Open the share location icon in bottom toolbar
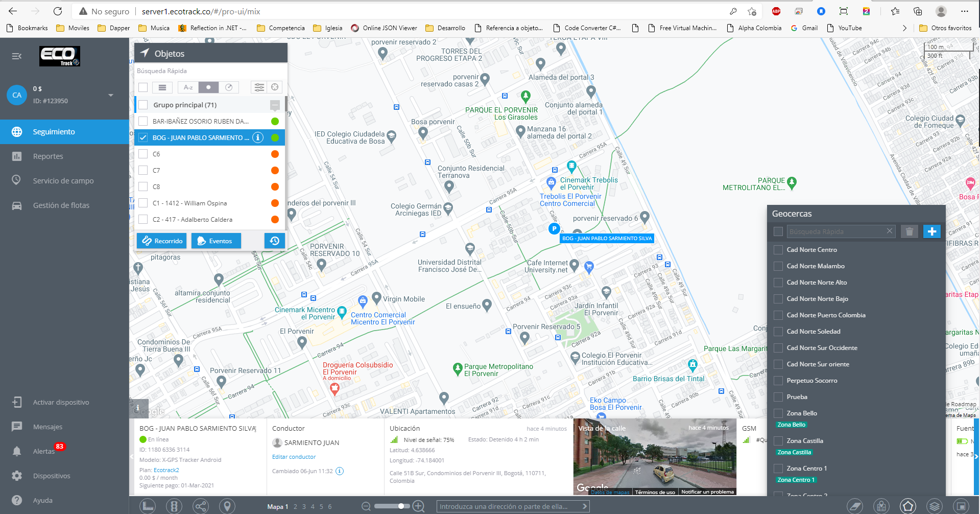This screenshot has height=514, width=980. pyautogui.click(x=201, y=506)
